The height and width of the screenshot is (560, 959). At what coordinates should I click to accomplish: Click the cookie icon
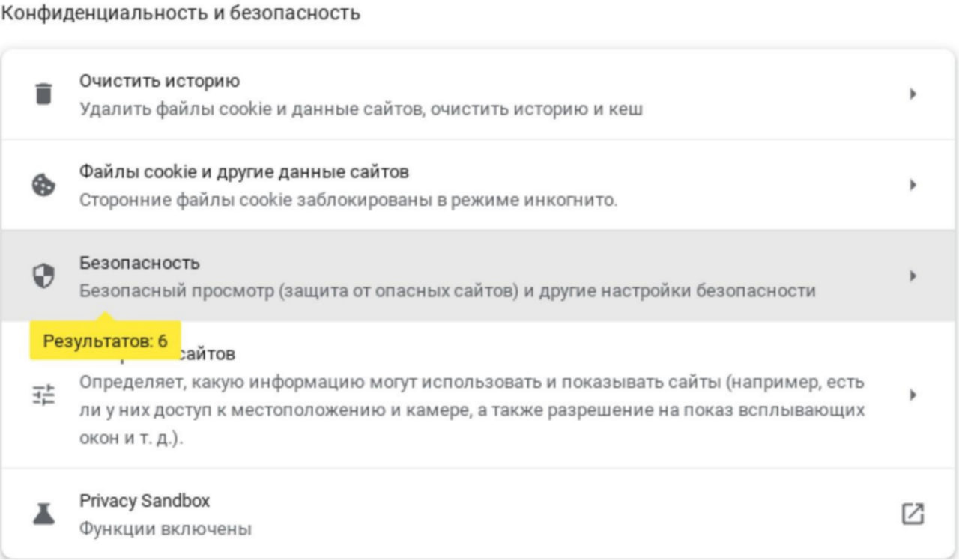tap(45, 185)
